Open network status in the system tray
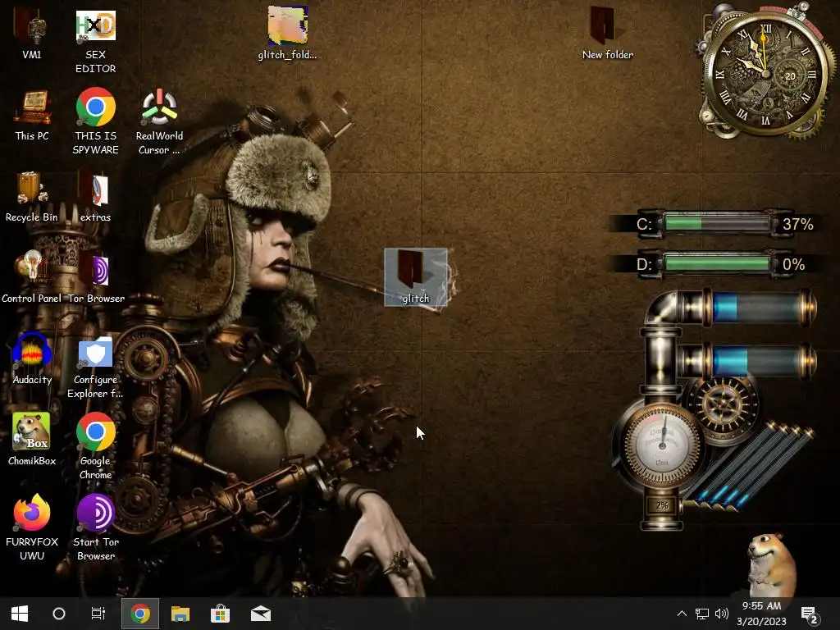This screenshot has height=630, width=840. pyautogui.click(x=702, y=614)
